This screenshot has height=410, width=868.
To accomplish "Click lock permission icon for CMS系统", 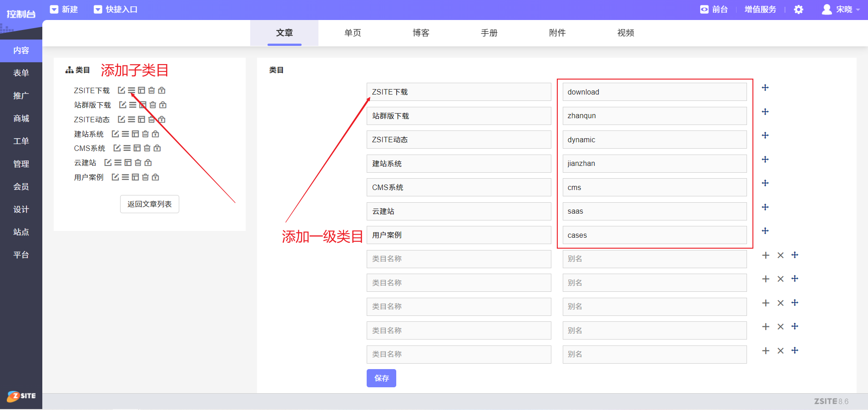I will click(157, 148).
